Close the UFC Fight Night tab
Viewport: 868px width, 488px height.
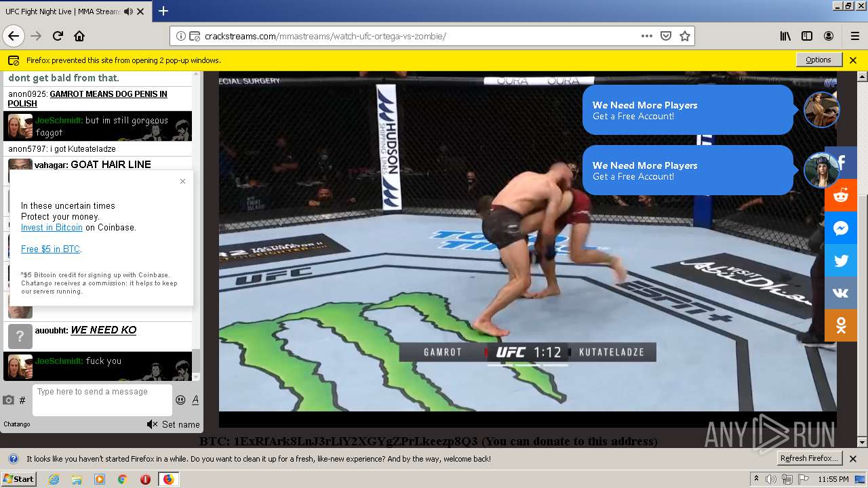140,12
